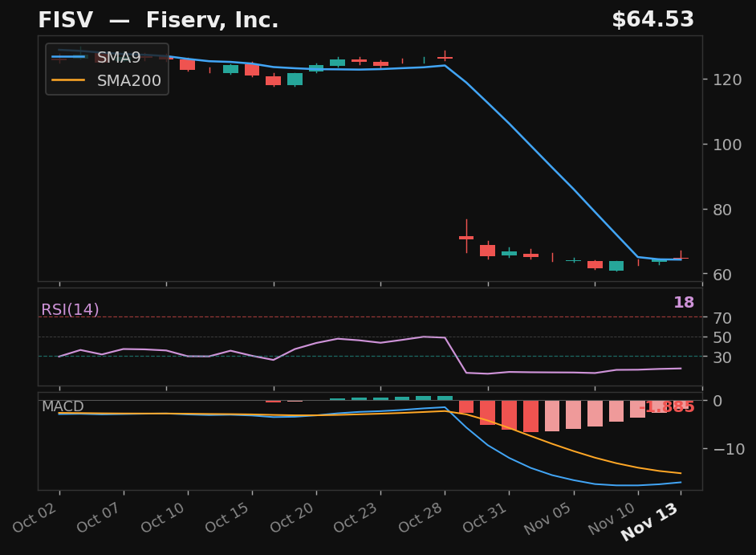The width and height of the screenshot is (756, 555).
Task: Click the Oct 20 date label
Action: coord(293,517)
